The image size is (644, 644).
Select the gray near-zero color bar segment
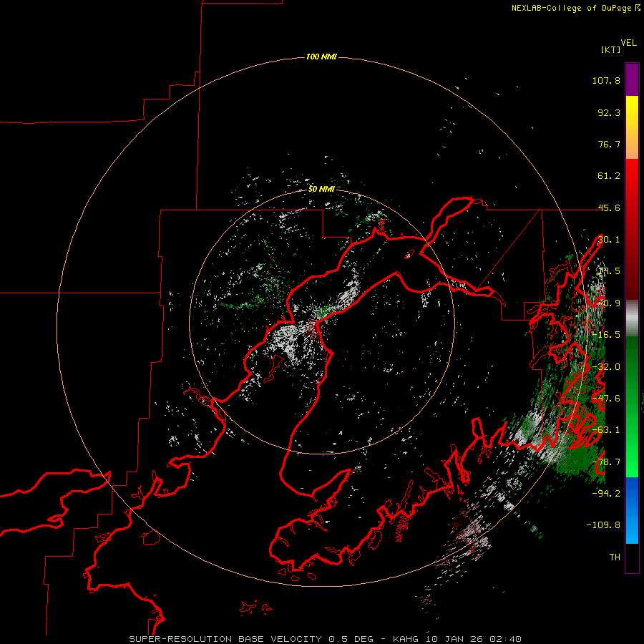pos(632,318)
